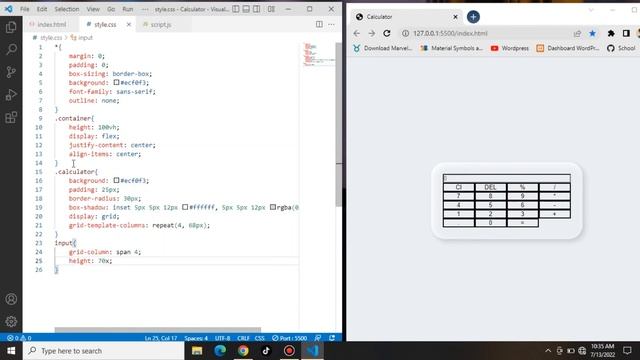Image resolution: width=640 pixels, height=360 pixels.
Task: Open the File menu
Action: pyautogui.click(x=24, y=9)
